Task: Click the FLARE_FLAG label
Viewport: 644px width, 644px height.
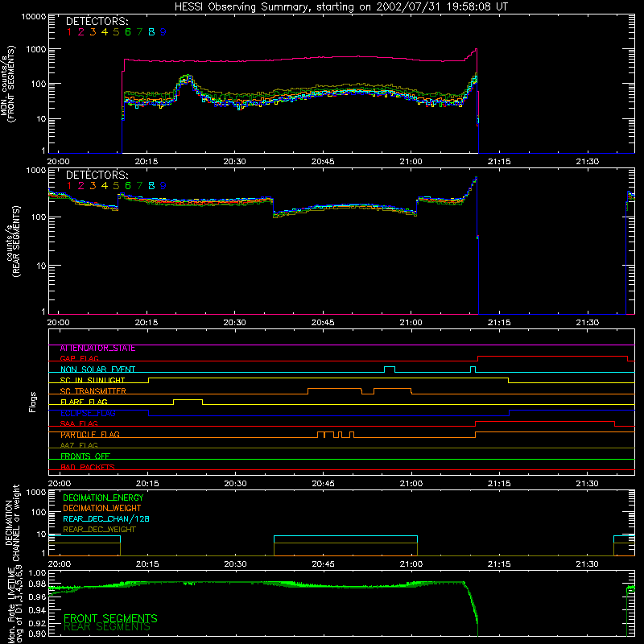Action: (84, 402)
